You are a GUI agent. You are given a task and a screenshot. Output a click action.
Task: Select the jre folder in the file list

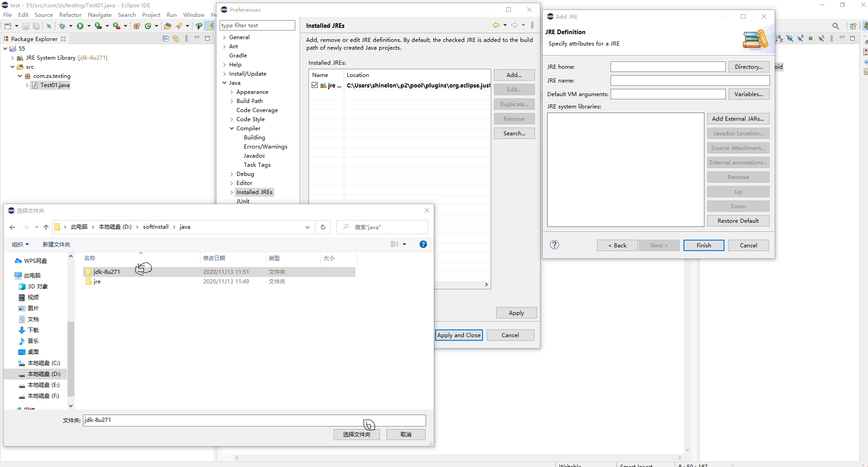[x=220, y=282]
